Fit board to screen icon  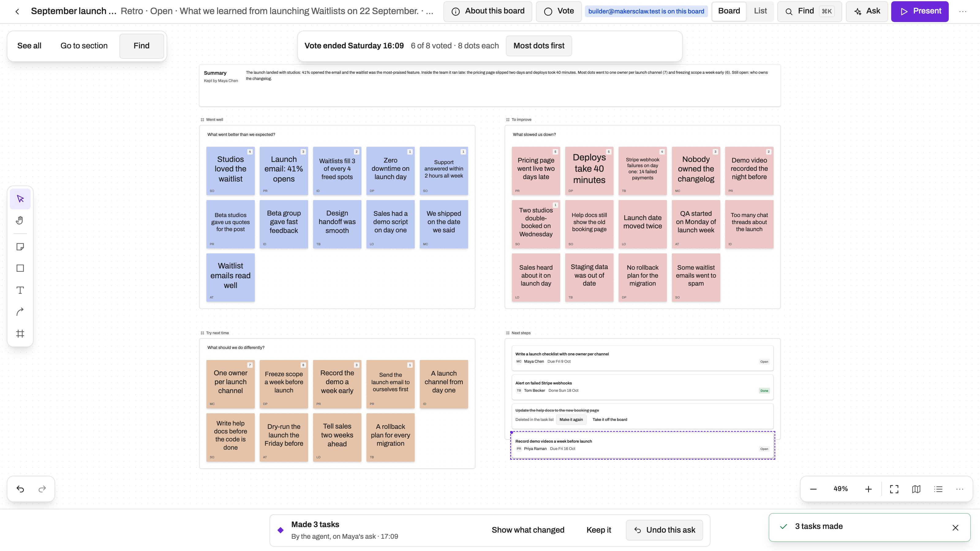click(x=894, y=489)
